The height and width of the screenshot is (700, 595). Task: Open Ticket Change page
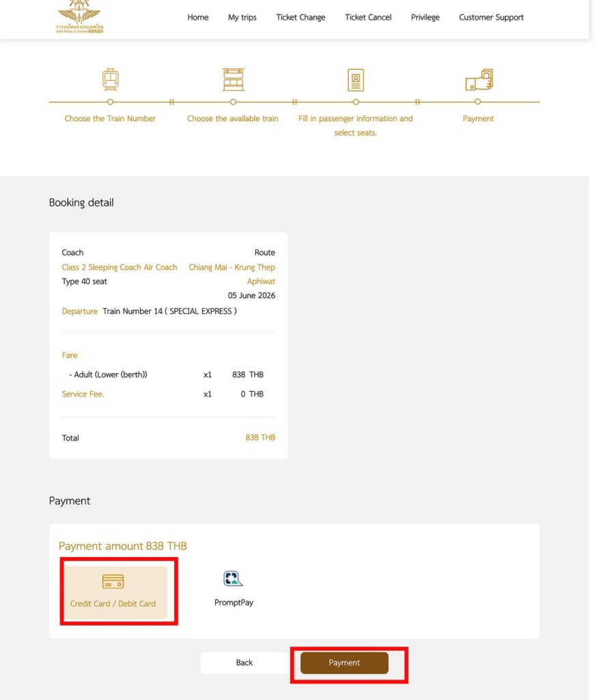click(301, 17)
